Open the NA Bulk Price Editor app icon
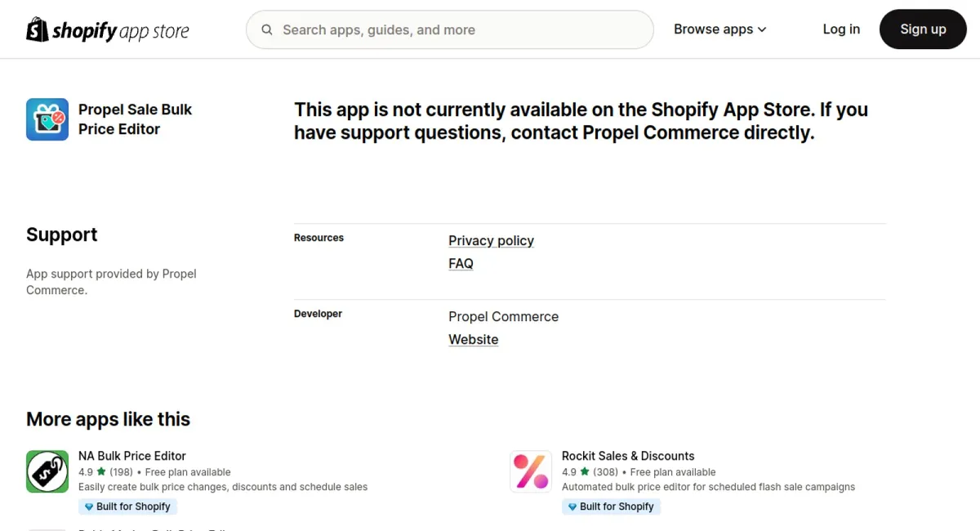Image resolution: width=980 pixels, height=531 pixels. [47, 471]
